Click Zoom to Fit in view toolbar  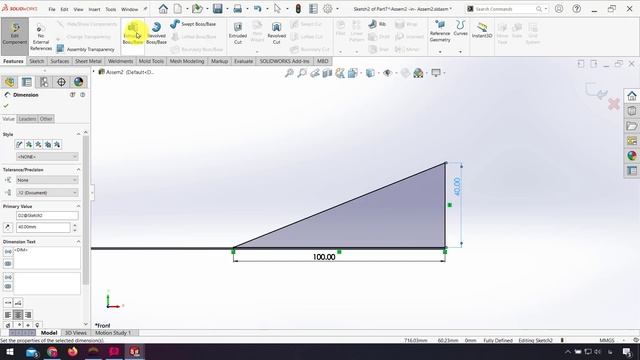[289, 73]
